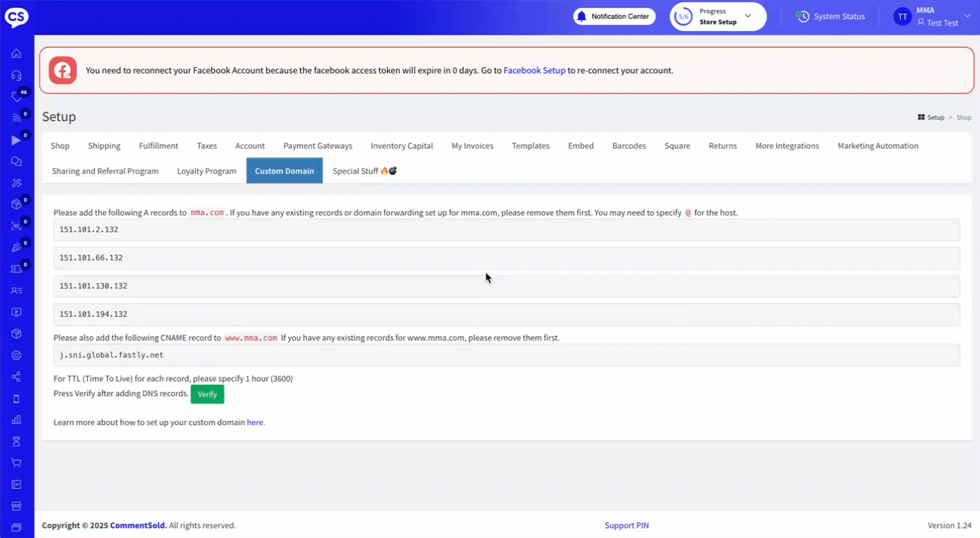The height and width of the screenshot is (538, 980).
Task: Click the shopping cart icon in sidebar
Action: 16,463
